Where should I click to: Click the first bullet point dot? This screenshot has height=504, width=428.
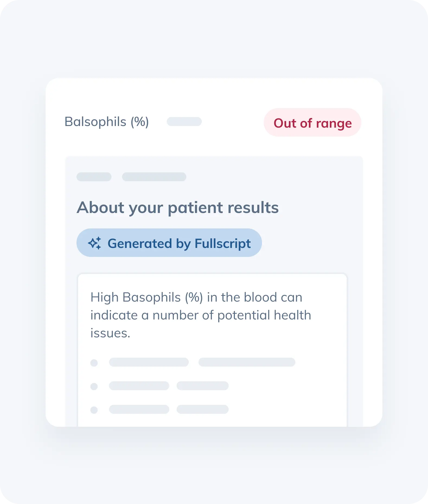94,363
